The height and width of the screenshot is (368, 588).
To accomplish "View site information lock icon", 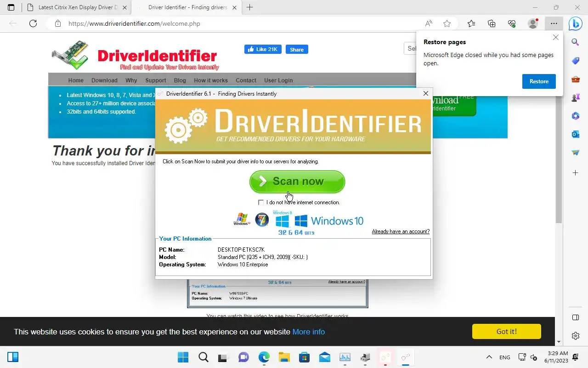I will point(58,23).
